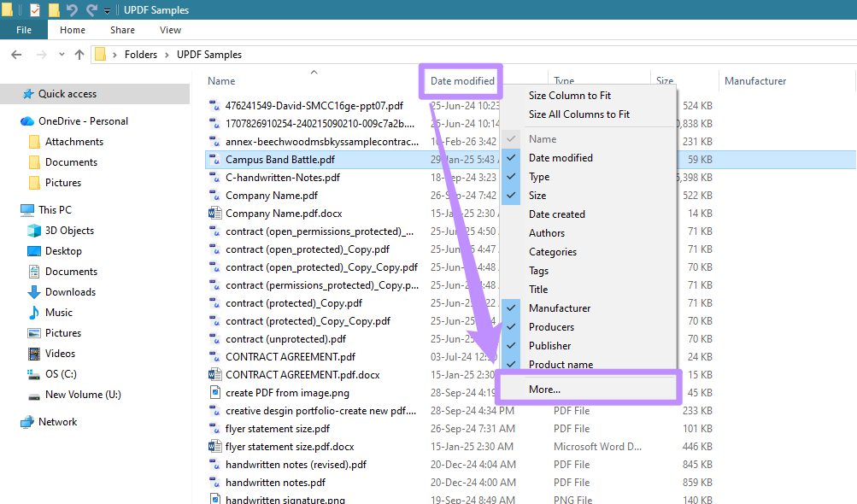Uncheck Date modified column in context menu
This screenshot has width=857, height=504.
tap(561, 158)
